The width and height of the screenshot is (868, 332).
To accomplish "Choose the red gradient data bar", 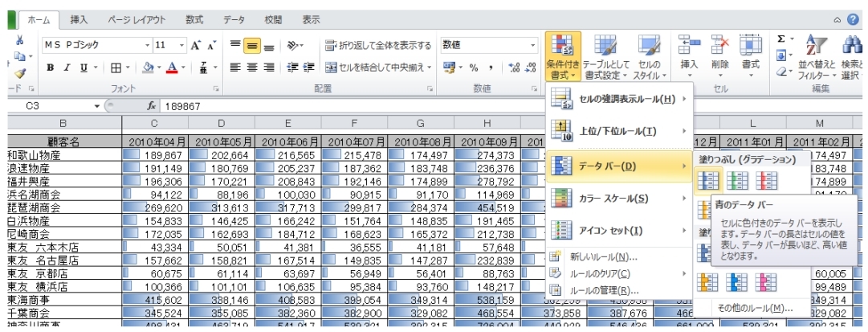I will click(767, 179).
